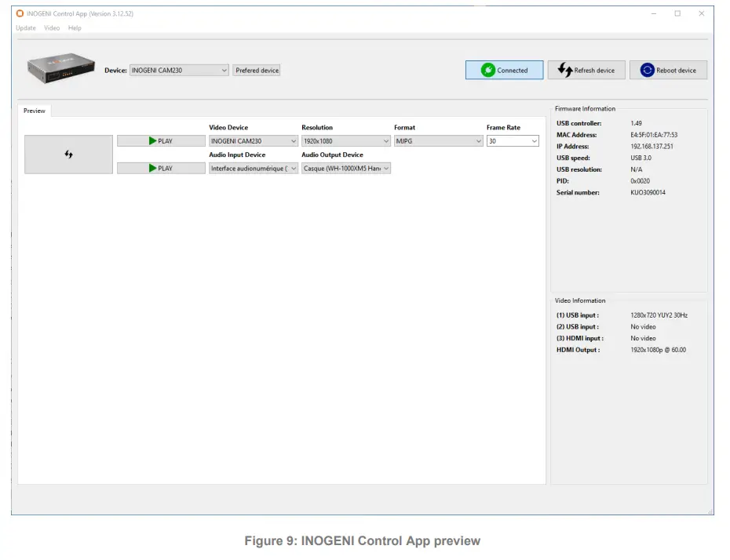The width and height of the screenshot is (730, 560).
Task: Open the Resolution dropdown 1920x1080
Action: [x=346, y=141]
